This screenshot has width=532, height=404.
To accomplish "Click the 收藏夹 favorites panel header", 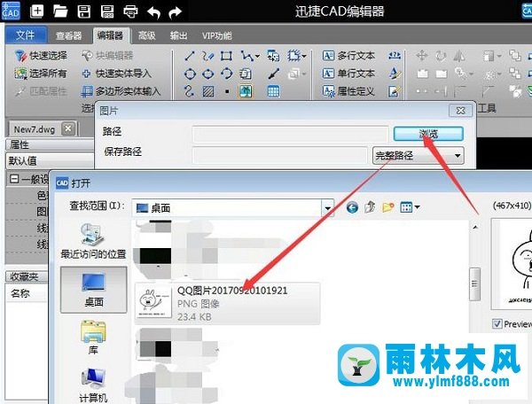I will click(26, 276).
